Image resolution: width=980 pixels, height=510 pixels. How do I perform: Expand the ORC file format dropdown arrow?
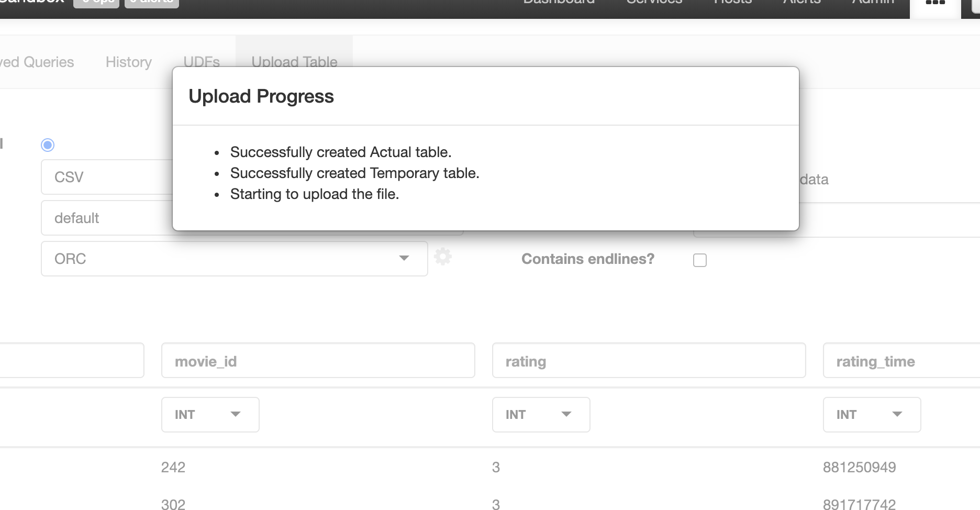[x=404, y=258]
